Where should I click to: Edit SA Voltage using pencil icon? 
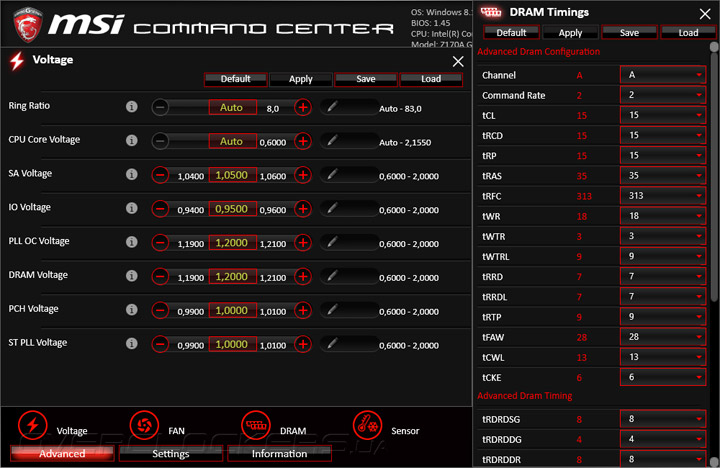coord(332,175)
